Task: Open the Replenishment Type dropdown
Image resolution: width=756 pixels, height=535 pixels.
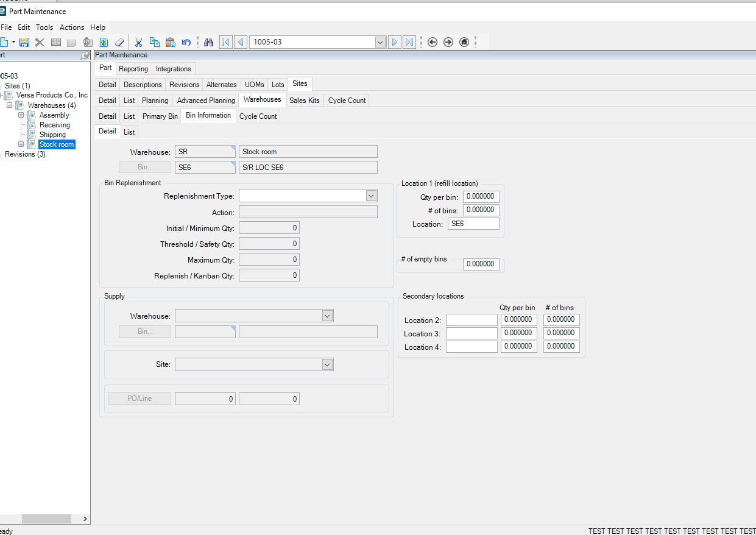Action: (x=371, y=196)
